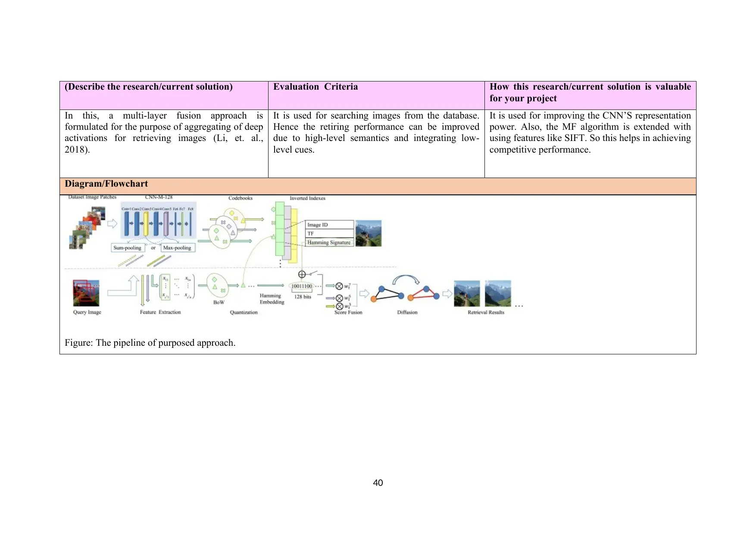Click the "Query Image" label
Viewport: 756px width, 535px height.
(x=87, y=312)
